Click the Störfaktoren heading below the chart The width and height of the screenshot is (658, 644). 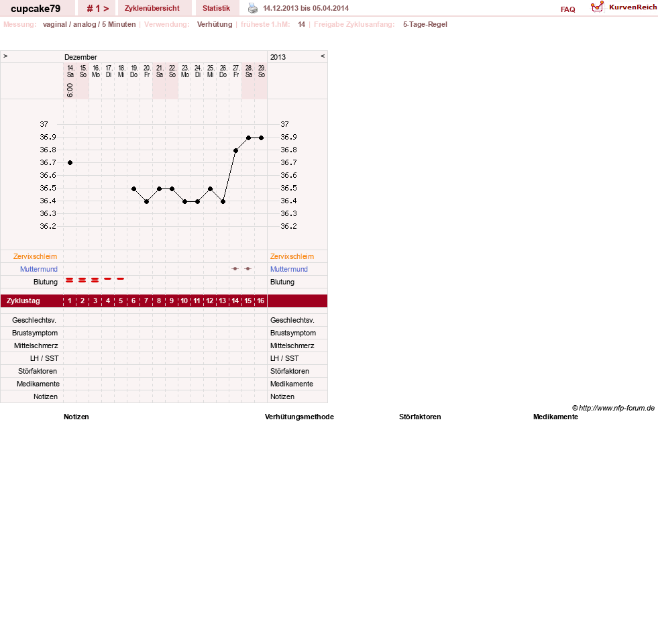click(x=420, y=417)
